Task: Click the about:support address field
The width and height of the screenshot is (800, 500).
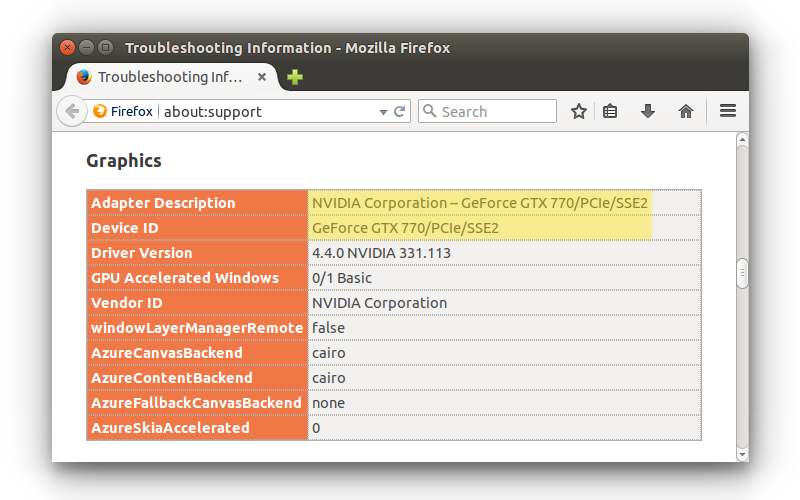Action: [265, 112]
